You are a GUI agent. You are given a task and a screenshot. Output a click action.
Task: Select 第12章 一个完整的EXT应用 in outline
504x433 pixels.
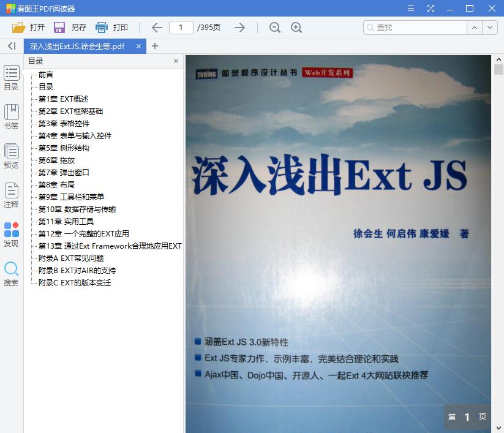pos(83,234)
